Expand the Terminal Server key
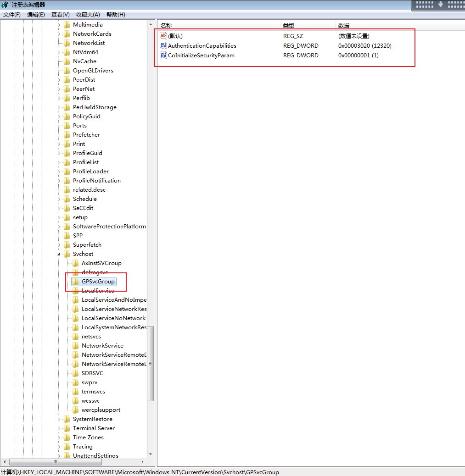Screen dimensions: 465x476 pos(59,428)
